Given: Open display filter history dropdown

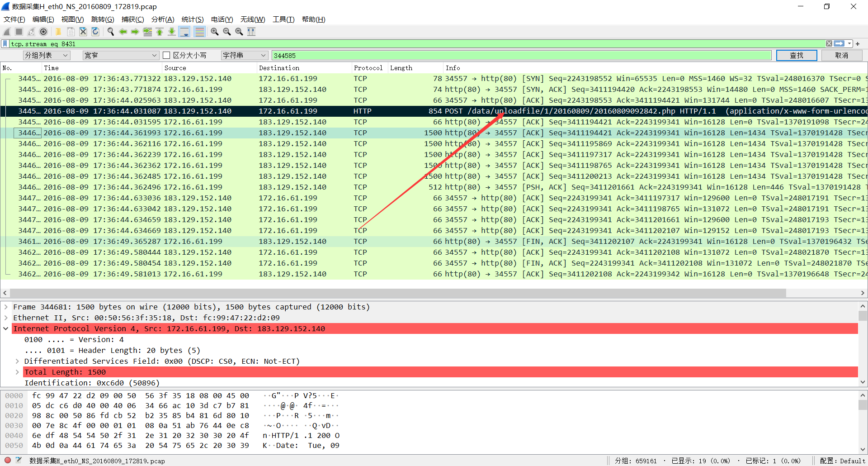Looking at the screenshot, I should click(849, 44).
